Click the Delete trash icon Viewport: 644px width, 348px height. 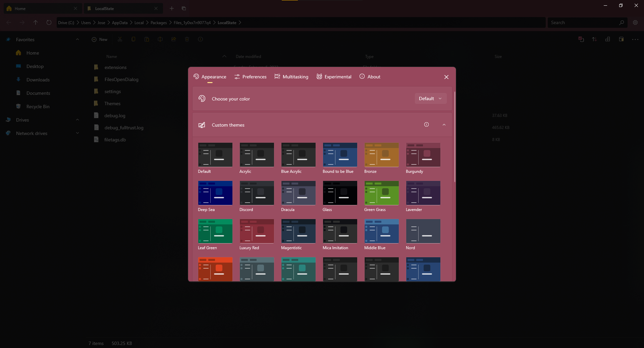pos(187,39)
